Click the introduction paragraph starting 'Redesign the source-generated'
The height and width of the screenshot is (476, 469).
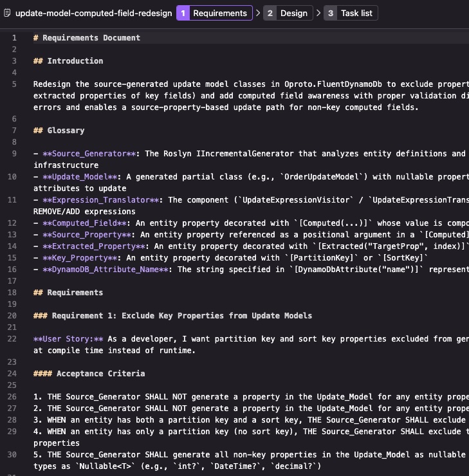tap(251, 96)
